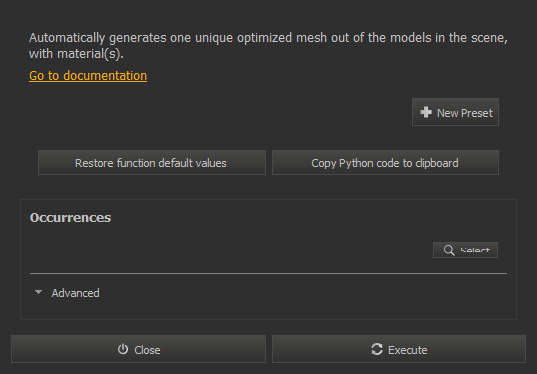Open the Go to documentation link
This screenshot has height=374, width=537.
tap(88, 76)
